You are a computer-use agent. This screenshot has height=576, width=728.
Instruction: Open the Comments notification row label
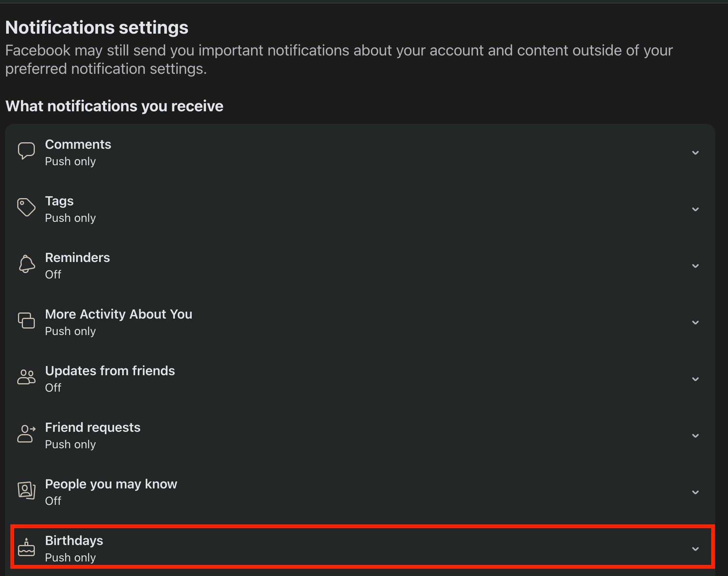pyautogui.click(x=78, y=145)
